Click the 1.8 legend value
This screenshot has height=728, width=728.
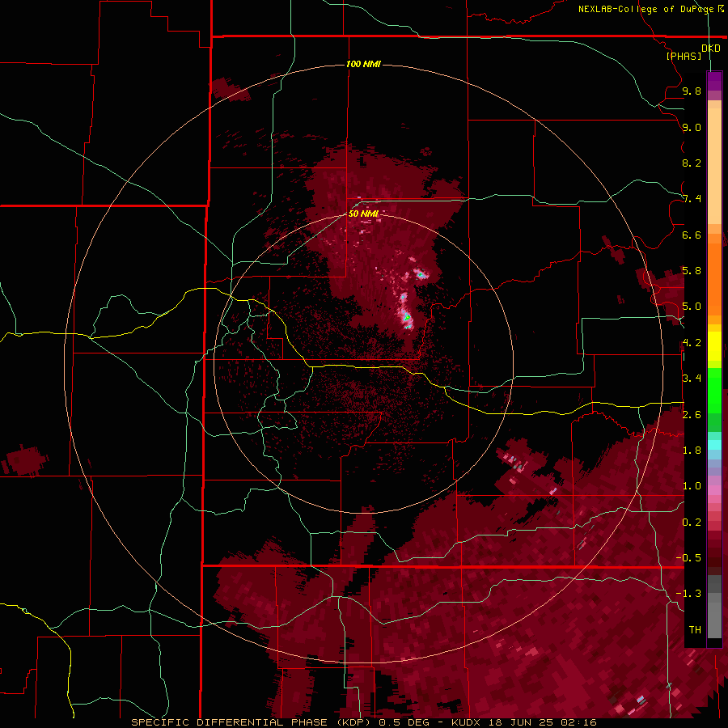(x=692, y=451)
